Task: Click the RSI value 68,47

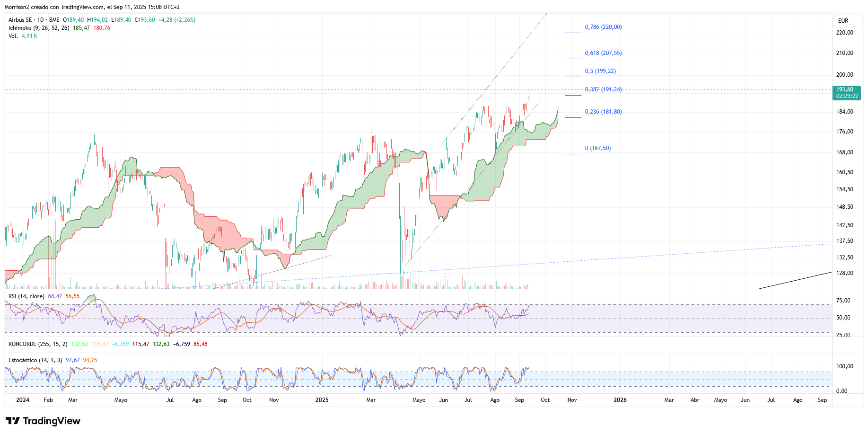Action: click(x=55, y=296)
